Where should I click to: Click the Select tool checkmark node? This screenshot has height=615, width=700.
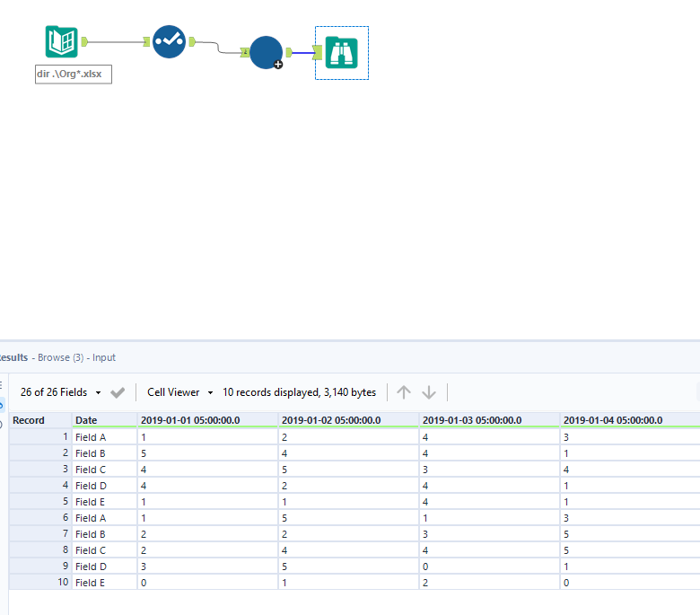click(169, 42)
